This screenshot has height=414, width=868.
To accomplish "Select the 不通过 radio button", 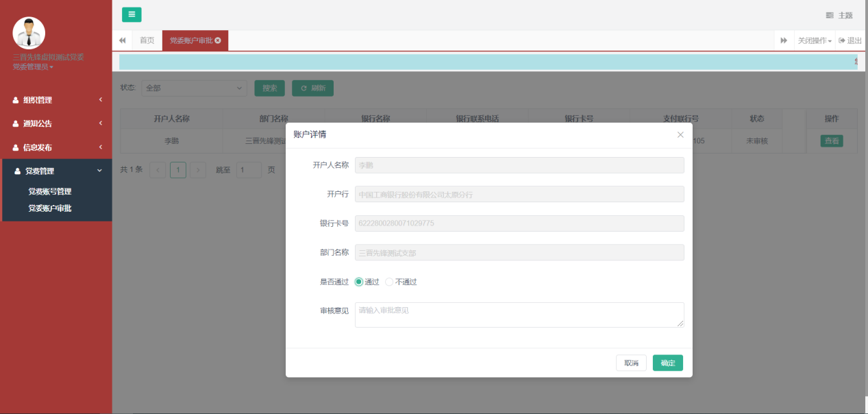I will (389, 282).
